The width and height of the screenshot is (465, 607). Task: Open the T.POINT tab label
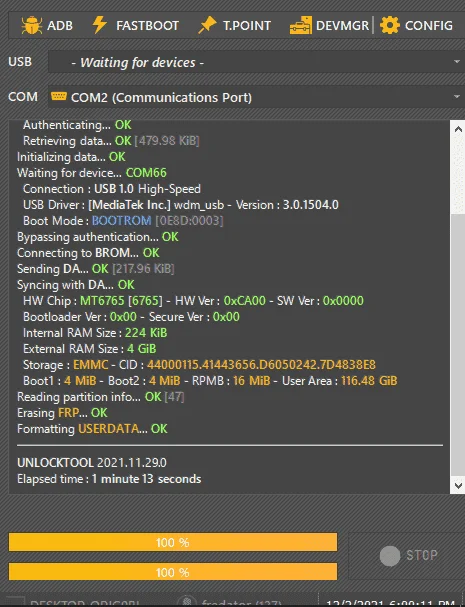click(247, 26)
